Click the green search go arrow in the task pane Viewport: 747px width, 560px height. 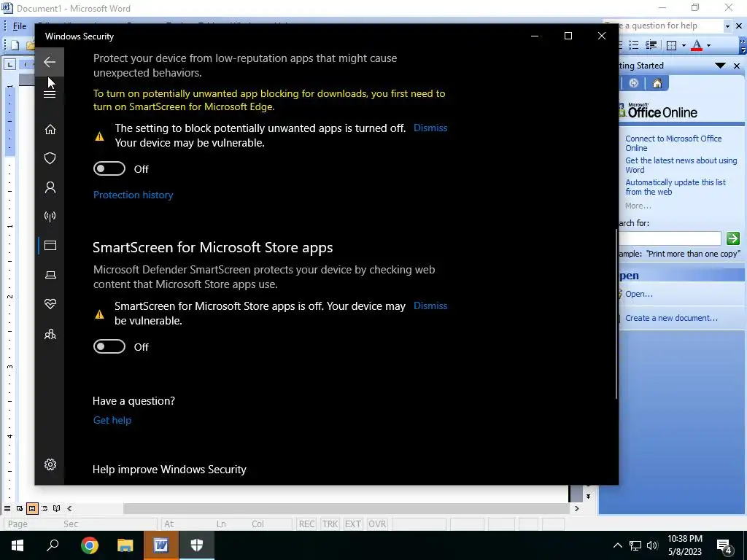(x=732, y=238)
